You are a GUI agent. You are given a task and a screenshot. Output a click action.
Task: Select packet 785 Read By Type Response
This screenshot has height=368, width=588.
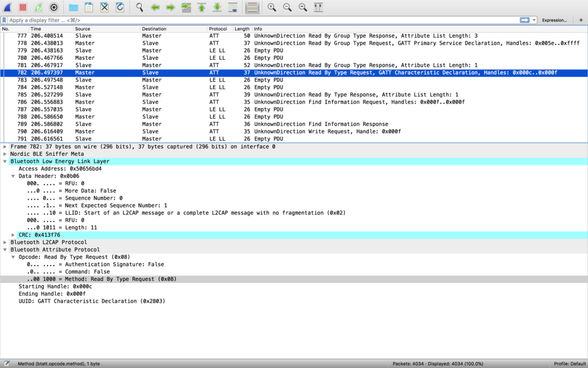click(294, 95)
